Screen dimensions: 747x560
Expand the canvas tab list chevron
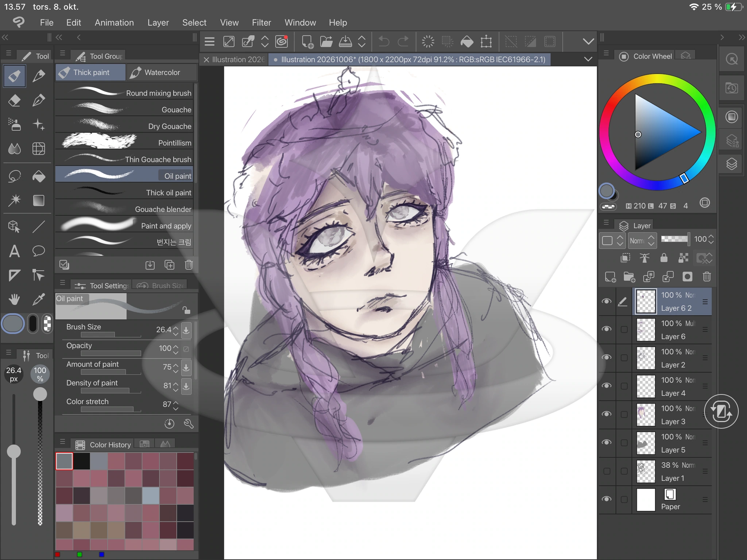coord(588,59)
